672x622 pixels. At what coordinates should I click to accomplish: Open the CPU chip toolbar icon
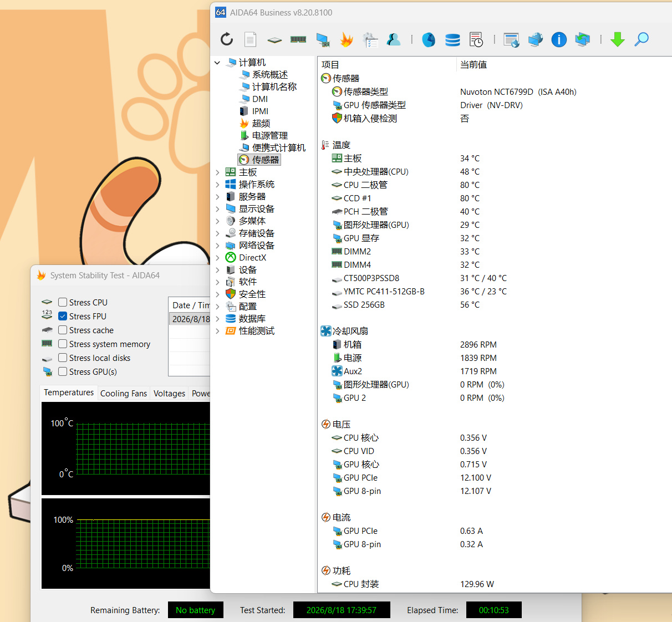[274, 40]
